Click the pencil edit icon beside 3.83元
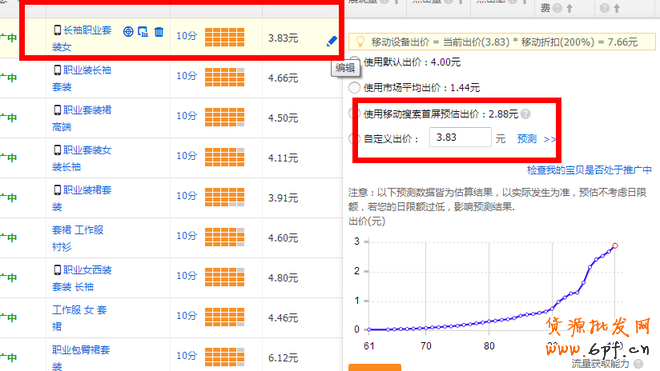Screen dimensions: 660x371 [332, 41]
